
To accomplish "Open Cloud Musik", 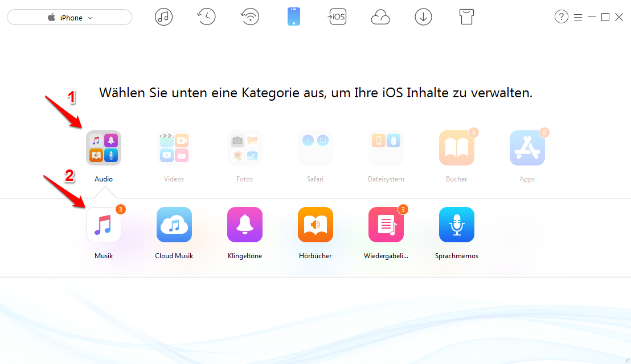I will (174, 225).
